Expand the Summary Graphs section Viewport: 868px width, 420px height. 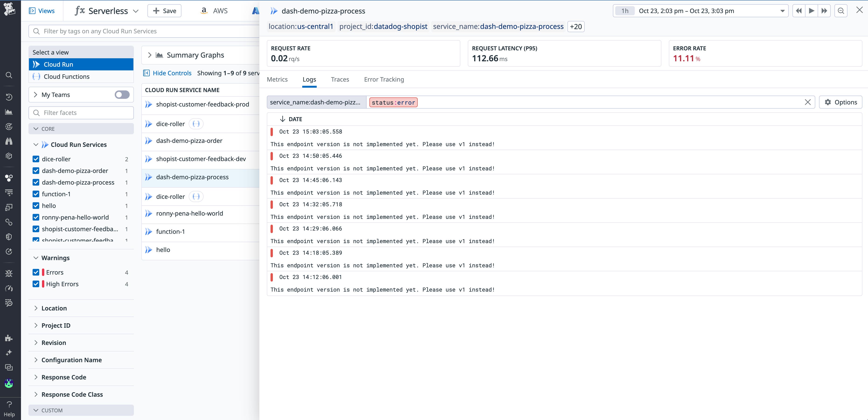(150, 55)
